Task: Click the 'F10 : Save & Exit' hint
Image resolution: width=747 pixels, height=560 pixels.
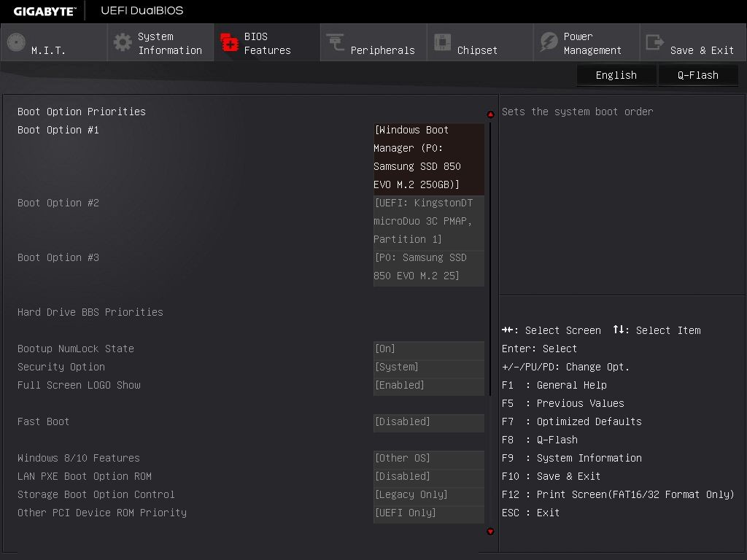Action: click(551, 476)
